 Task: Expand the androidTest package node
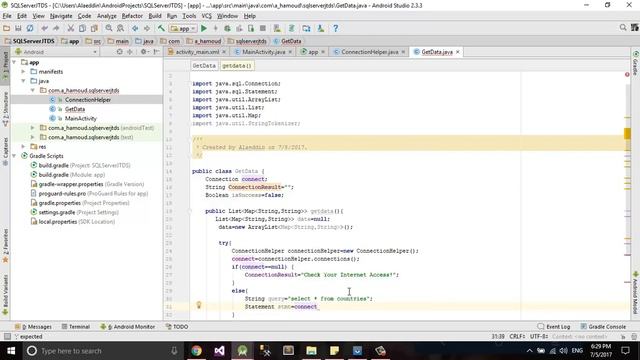(x=33, y=128)
